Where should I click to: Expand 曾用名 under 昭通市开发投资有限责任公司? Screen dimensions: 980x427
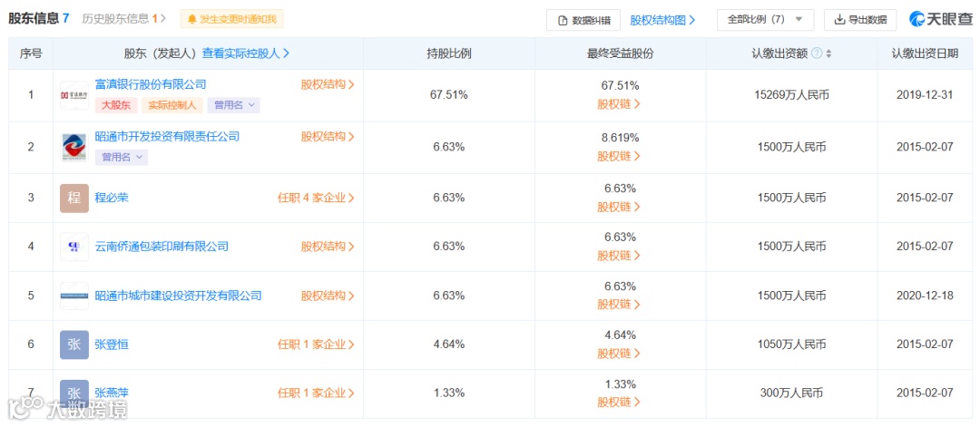(121, 157)
